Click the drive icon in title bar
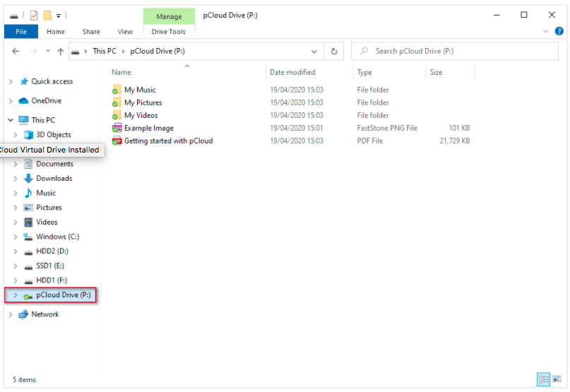The height and width of the screenshot is (392, 570). pyautogui.click(x=14, y=16)
